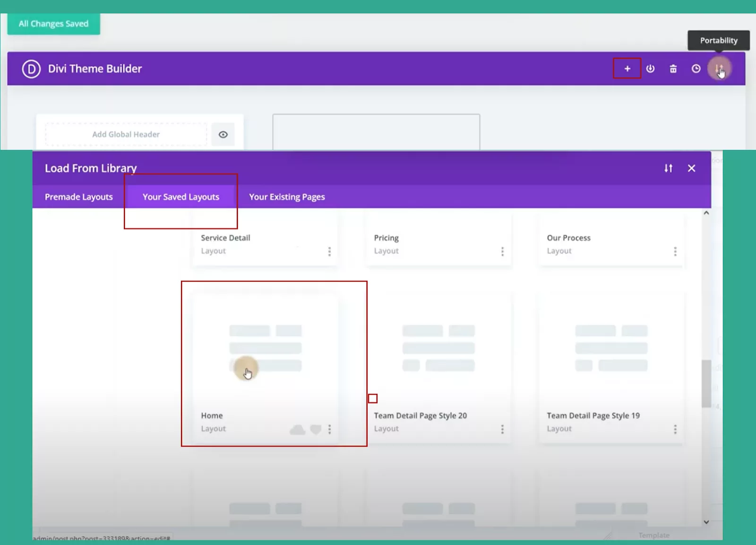Image resolution: width=756 pixels, height=545 pixels.
Task: Click the empty template card beside Global Header
Action: pos(376,132)
